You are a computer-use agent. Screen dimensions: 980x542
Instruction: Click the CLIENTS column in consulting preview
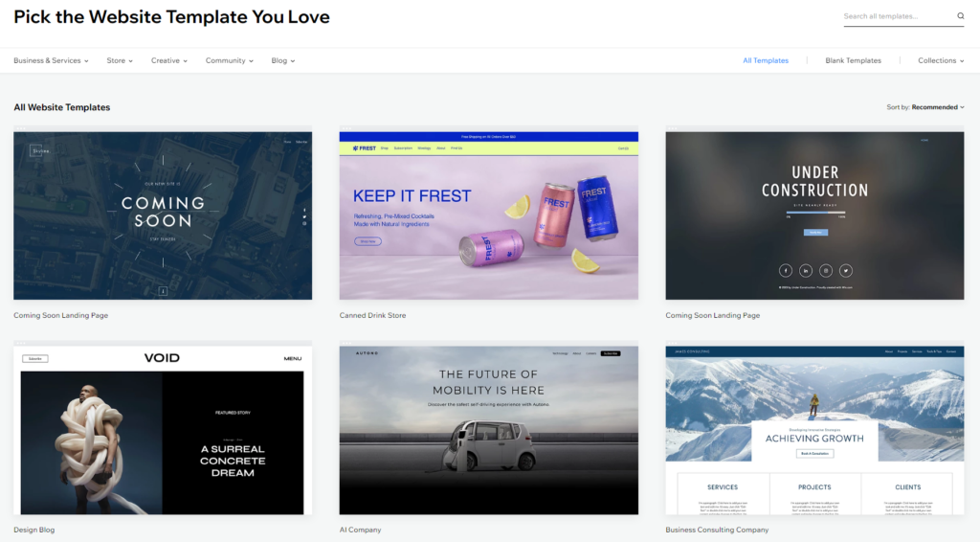coord(907,494)
